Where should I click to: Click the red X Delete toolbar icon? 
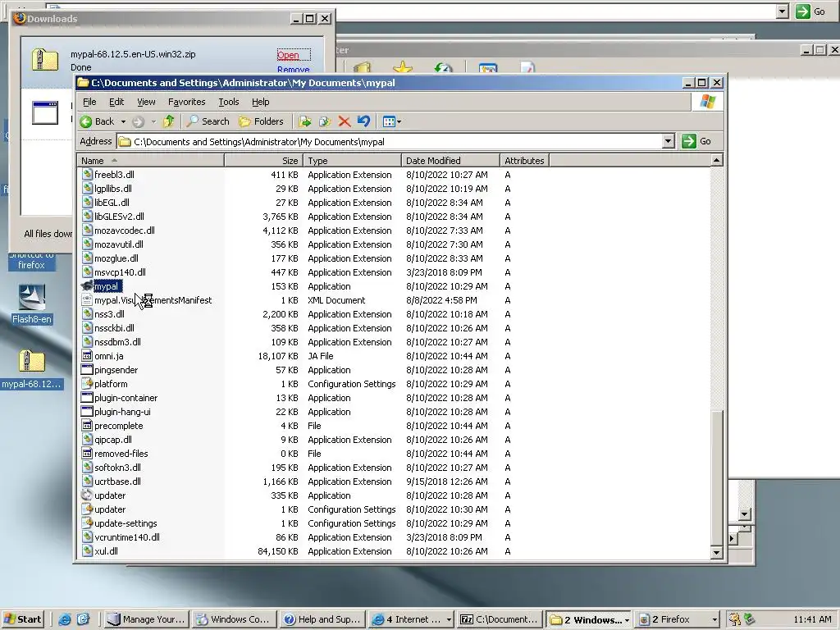coord(345,121)
